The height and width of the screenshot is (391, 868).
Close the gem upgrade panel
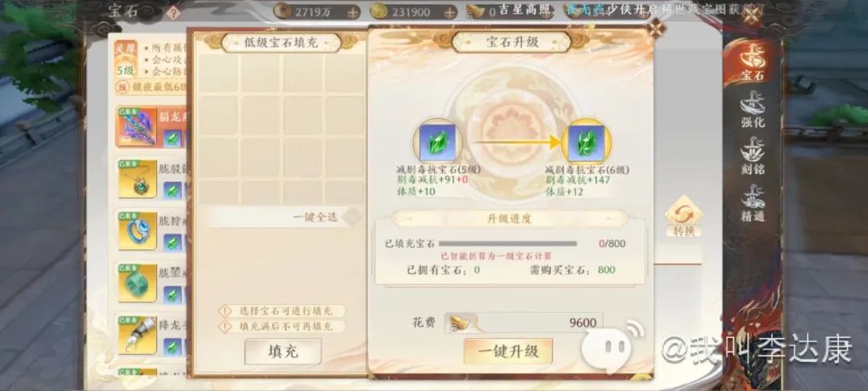coord(657,27)
